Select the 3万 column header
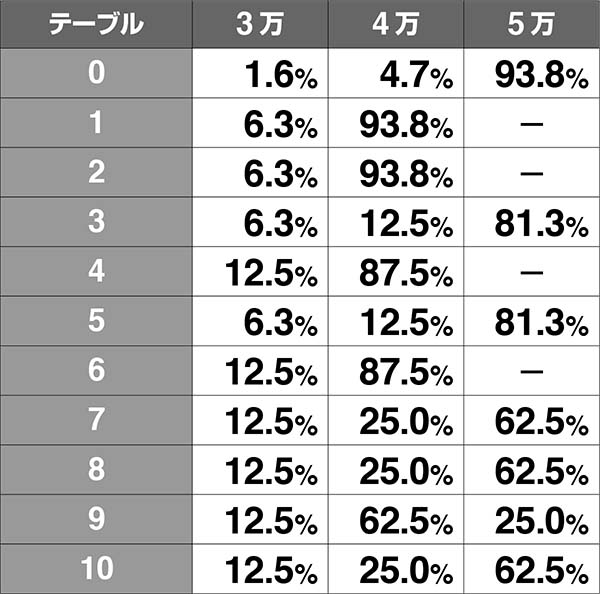This screenshot has width=600, height=594. (x=259, y=25)
